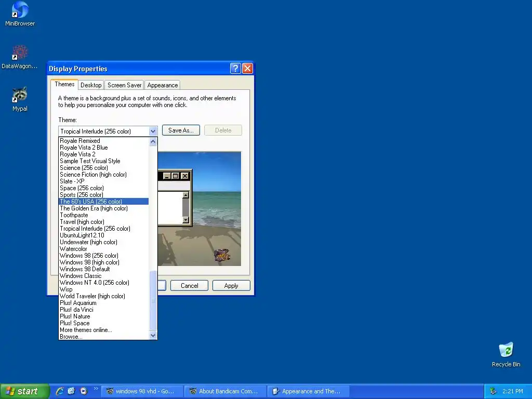Choose UbuntuLight12.10 theme

click(104, 235)
